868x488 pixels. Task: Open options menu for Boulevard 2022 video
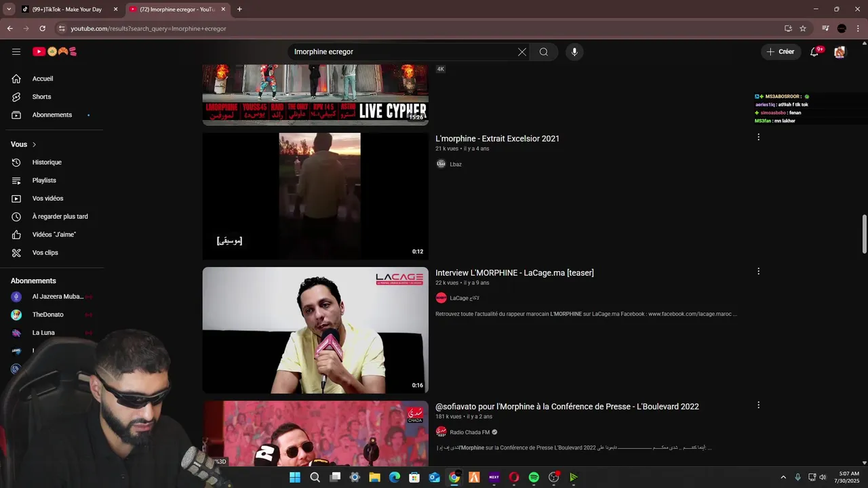(x=758, y=405)
